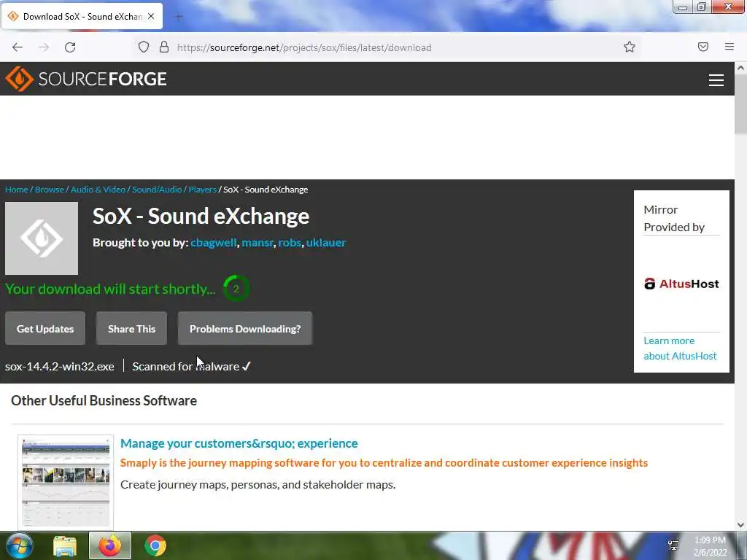Open Manage your customers' experience link

239,443
